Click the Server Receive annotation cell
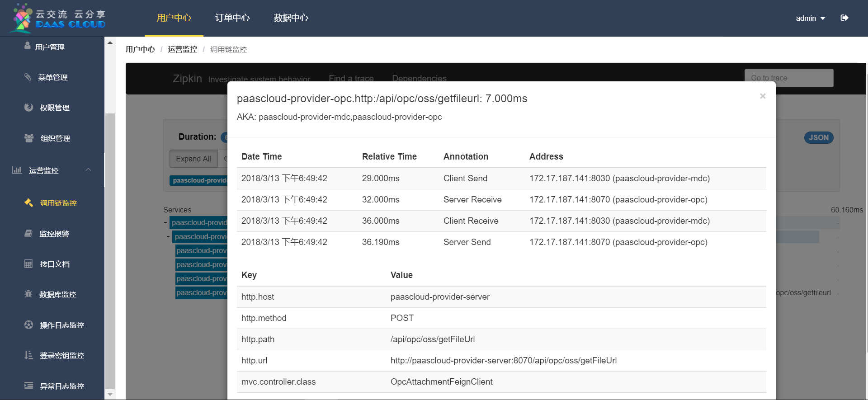 click(x=472, y=200)
